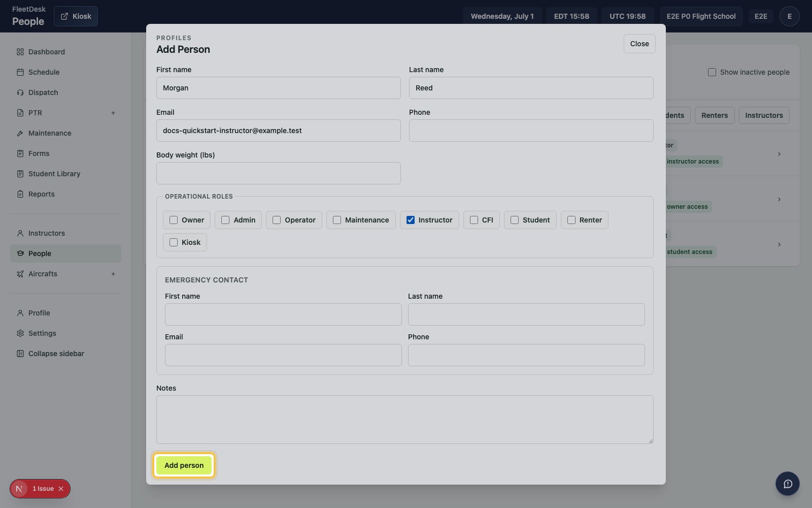Click the EDT 15:58 time display
812x508 pixels.
tap(571, 16)
